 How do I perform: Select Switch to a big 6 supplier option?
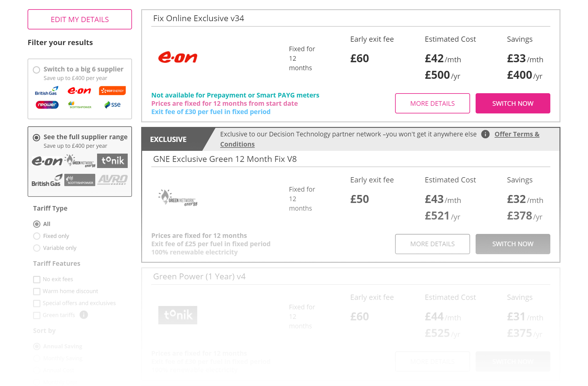36,70
